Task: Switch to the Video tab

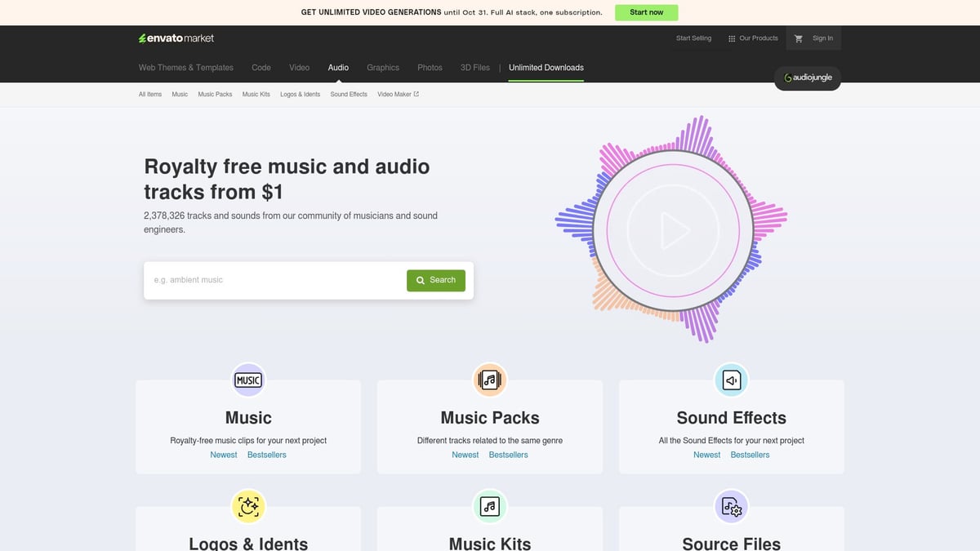Action: (299, 68)
